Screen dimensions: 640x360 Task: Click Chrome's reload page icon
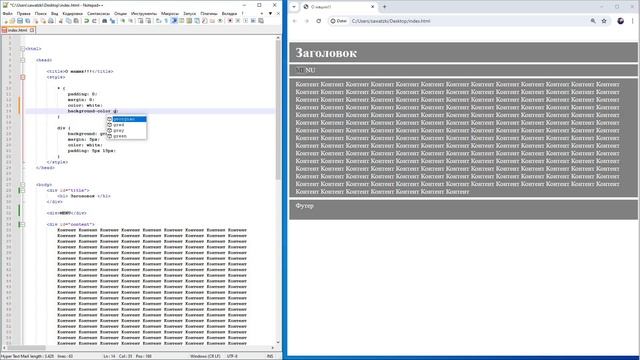(x=318, y=21)
